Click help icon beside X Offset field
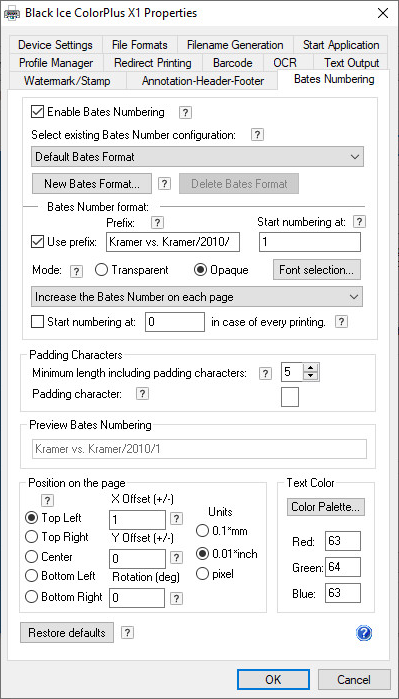The height and width of the screenshot is (699, 399). [177, 518]
